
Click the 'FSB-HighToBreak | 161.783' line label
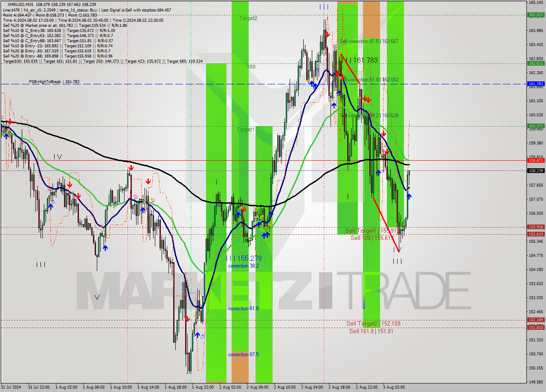54,81
